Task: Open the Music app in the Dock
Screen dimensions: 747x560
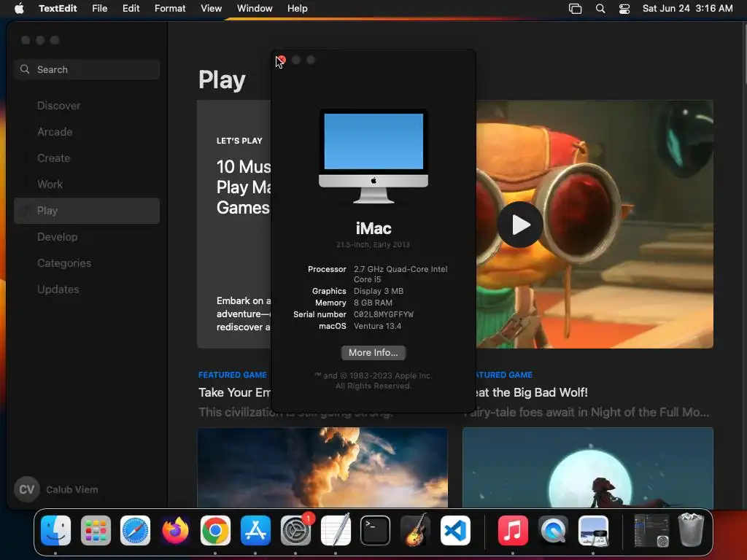Action: point(513,531)
